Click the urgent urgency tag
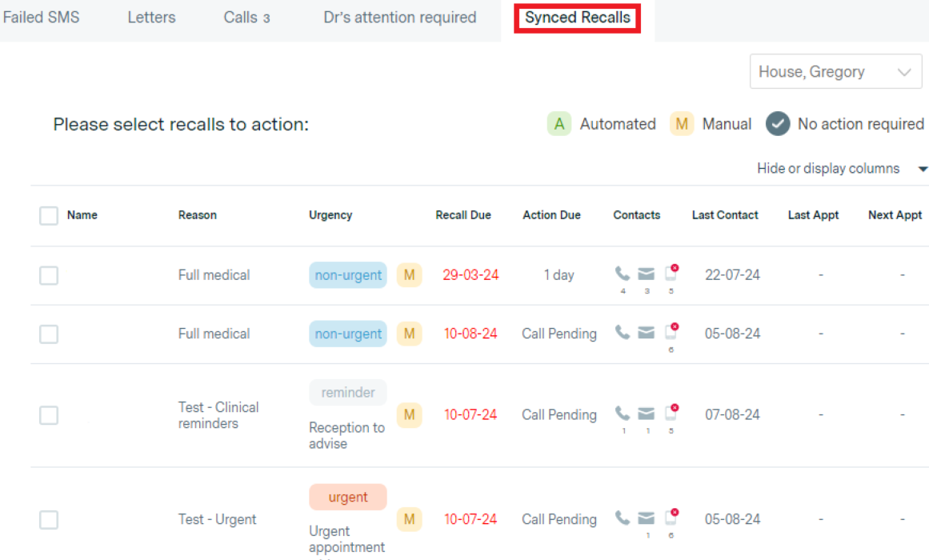The height and width of the screenshot is (560, 929). [x=348, y=497]
